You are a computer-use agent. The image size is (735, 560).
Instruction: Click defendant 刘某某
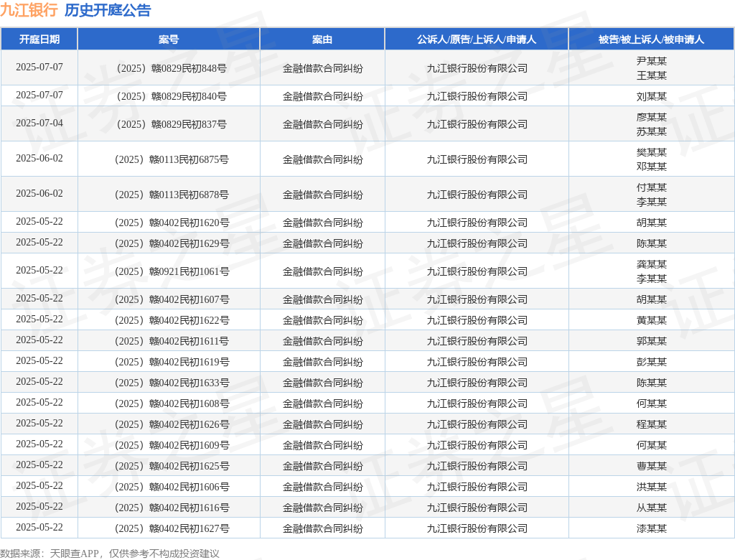652,97
